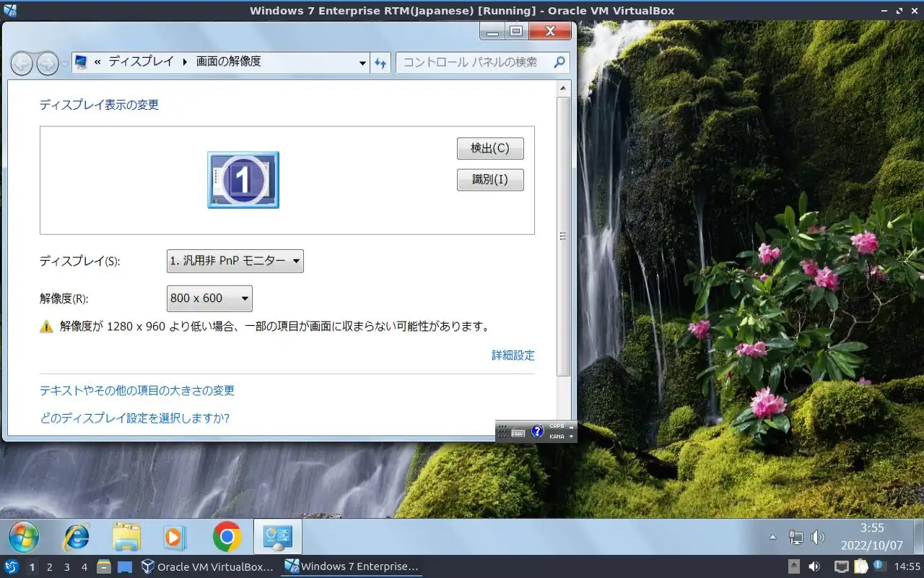This screenshot has width=924, height=578.
Task: Open the 詳細設定 link
Action: click(513, 355)
